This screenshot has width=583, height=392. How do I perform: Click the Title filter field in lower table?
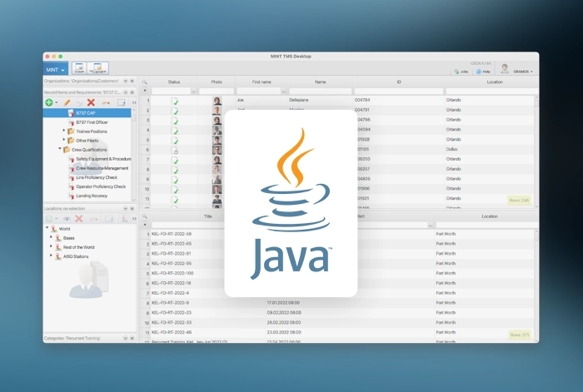click(187, 226)
